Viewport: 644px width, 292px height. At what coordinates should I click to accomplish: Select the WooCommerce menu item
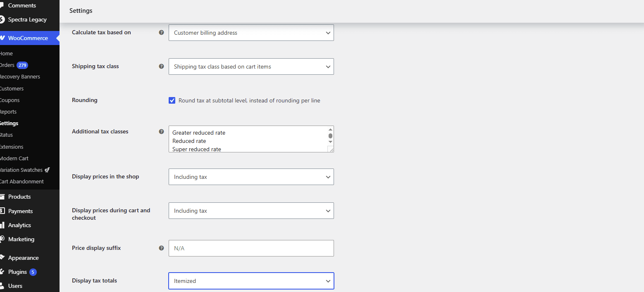pos(28,38)
